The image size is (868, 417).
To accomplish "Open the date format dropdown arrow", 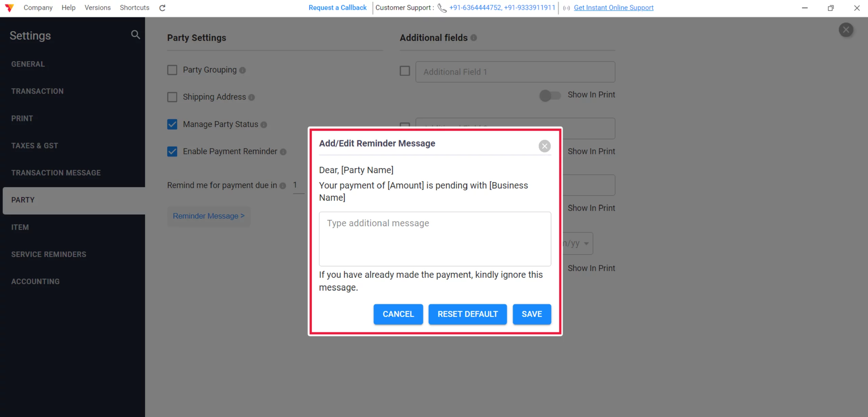I will [586, 243].
